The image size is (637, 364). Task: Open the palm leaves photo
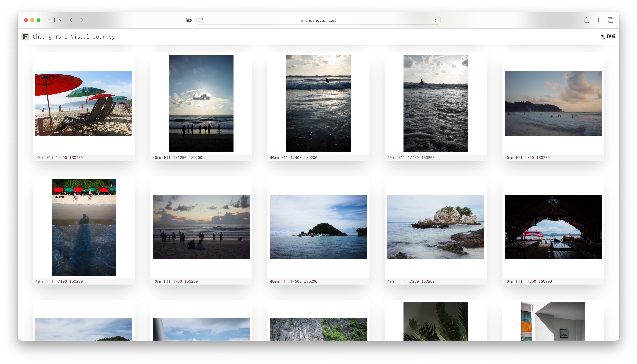436,321
